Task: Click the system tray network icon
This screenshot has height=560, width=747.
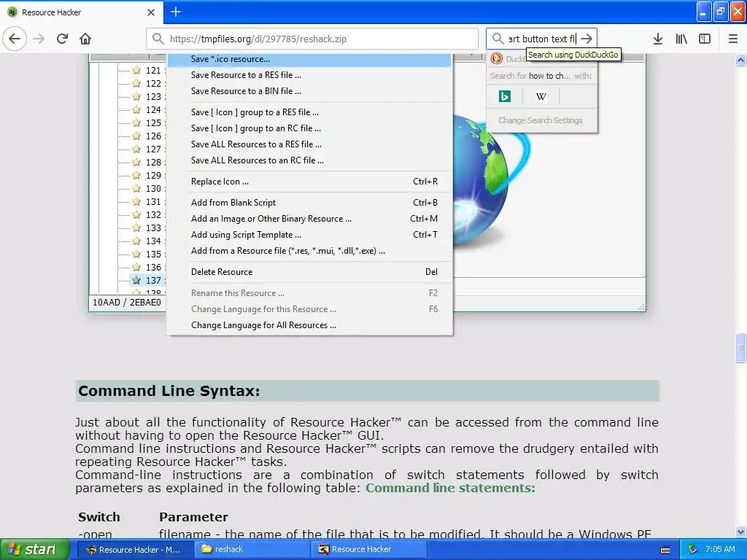Action: [693, 550]
